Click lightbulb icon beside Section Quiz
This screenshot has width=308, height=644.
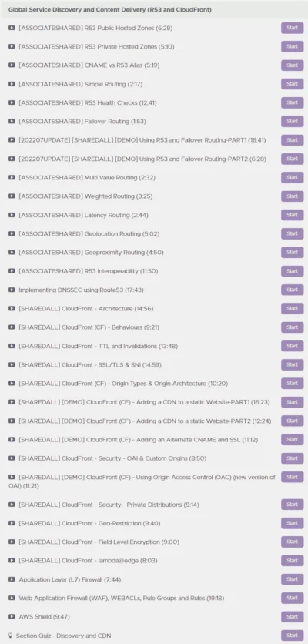(x=11, y=636)
